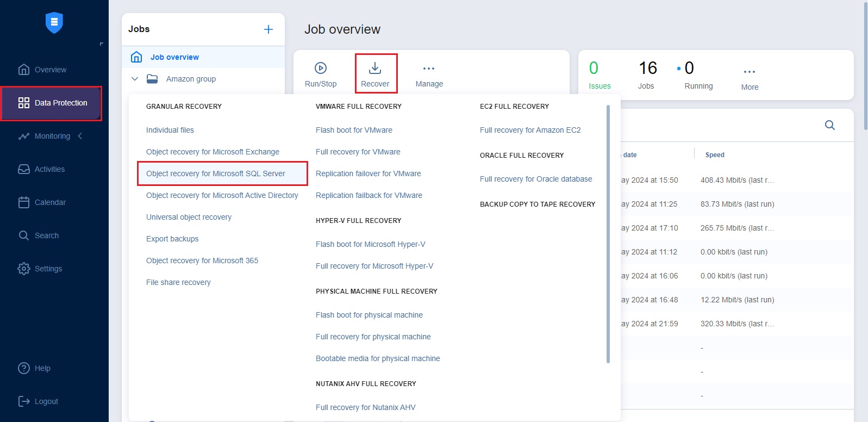
Task: Select Object recovery for Microsoft SQL Server
Action: click(216, 173)
